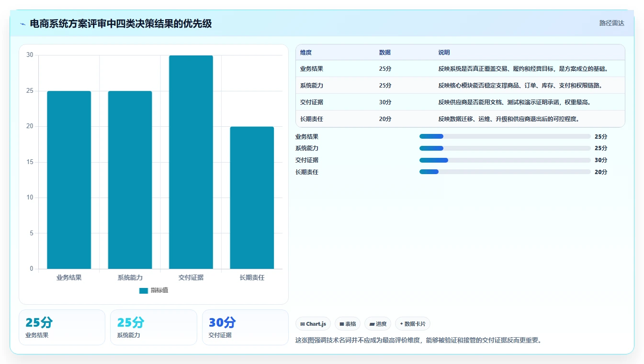Click the 系统能力 bar in the chart
This screenshot has width=644, height=364.
tap(130, 180)
